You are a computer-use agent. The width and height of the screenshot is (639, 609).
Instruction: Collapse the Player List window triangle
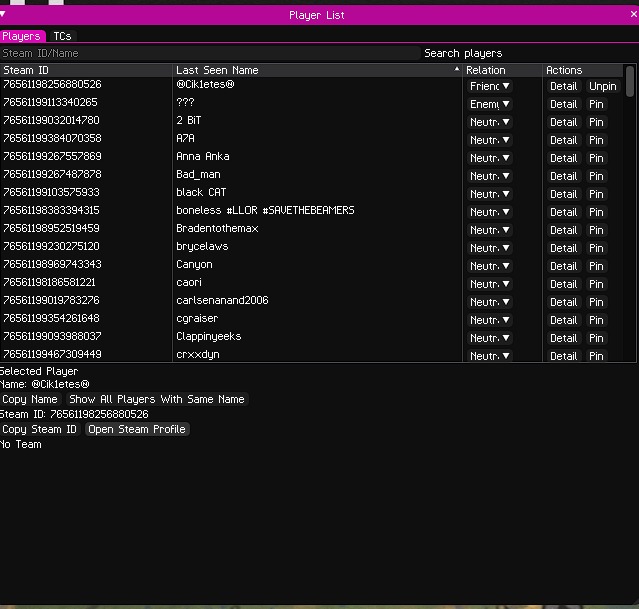point(4,15)
